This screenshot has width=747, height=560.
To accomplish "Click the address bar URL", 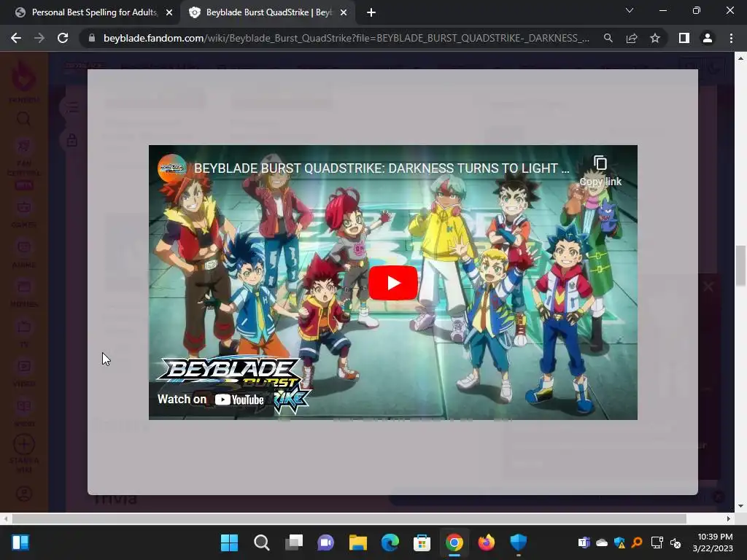I will point(347,38).
